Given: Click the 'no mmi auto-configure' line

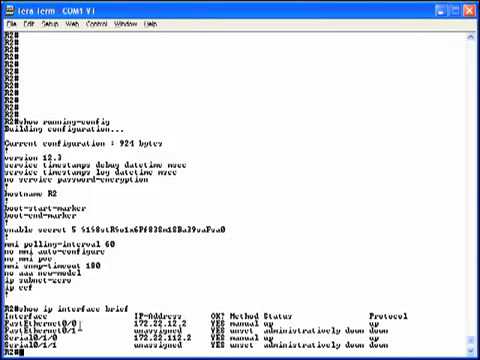Looking at the screenshot, I should [55, 251].
